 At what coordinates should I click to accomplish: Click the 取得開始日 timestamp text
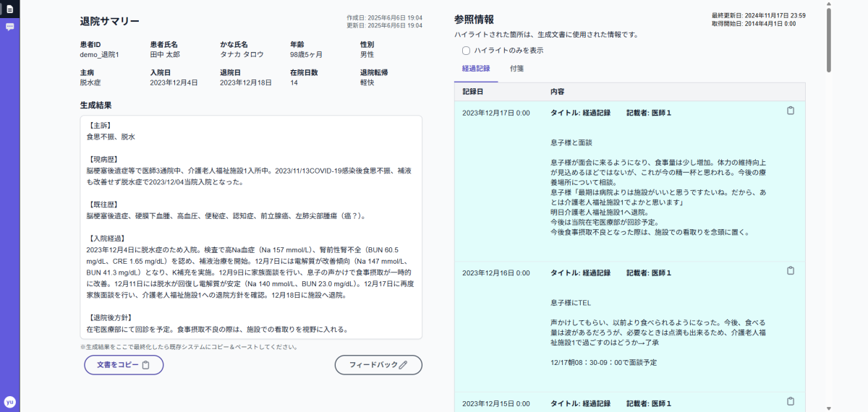point(754,23)
